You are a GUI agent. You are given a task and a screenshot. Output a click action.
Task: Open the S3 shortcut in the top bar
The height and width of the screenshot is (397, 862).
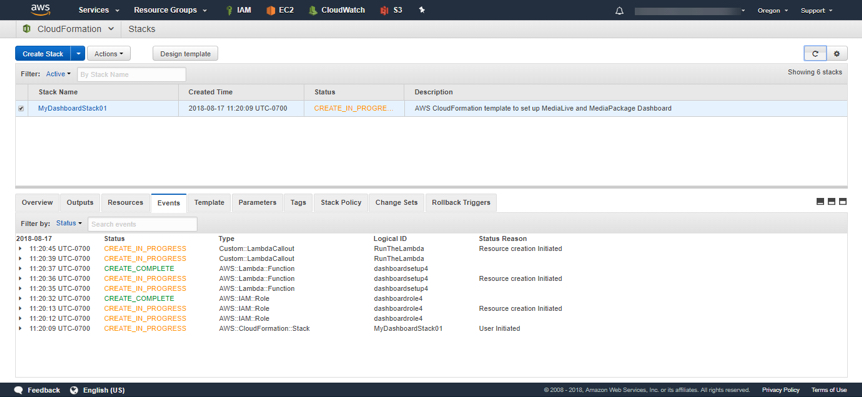[x=391, y=10]
